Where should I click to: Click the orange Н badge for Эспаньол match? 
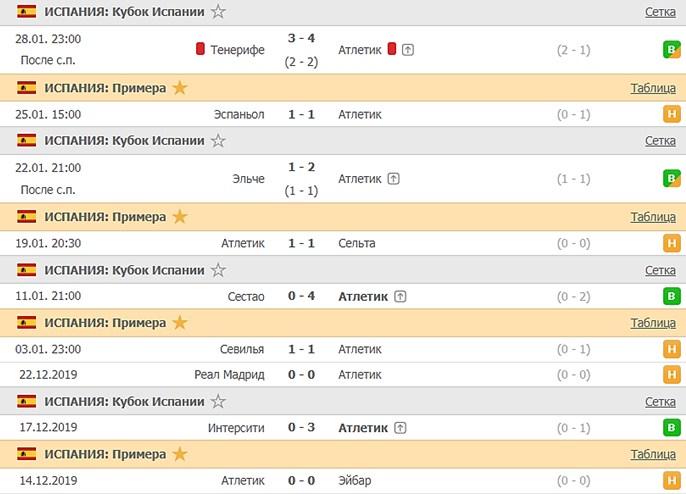point(672,114)
